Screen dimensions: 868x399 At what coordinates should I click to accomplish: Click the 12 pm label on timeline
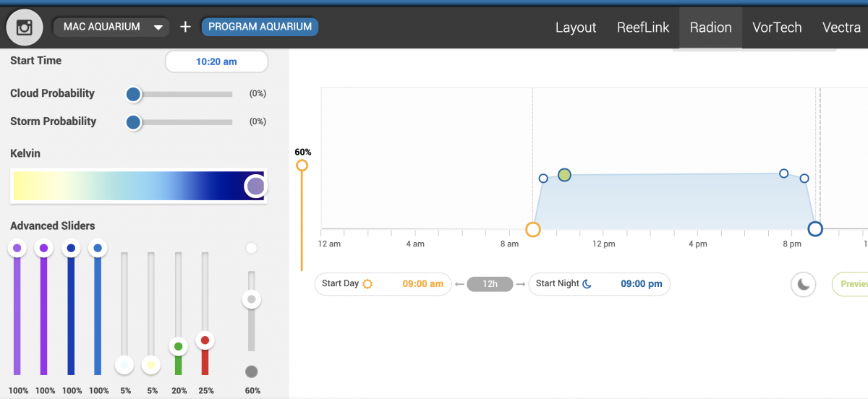(x=604, y=244)
